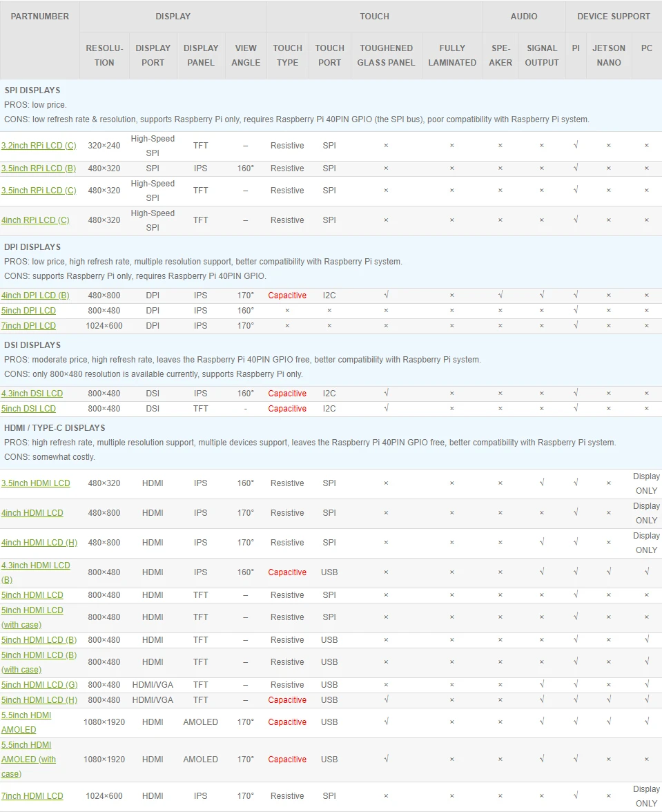Open the 4inch HDMI LCD (H) link
The image size is (662, 812).
point(39,543)
